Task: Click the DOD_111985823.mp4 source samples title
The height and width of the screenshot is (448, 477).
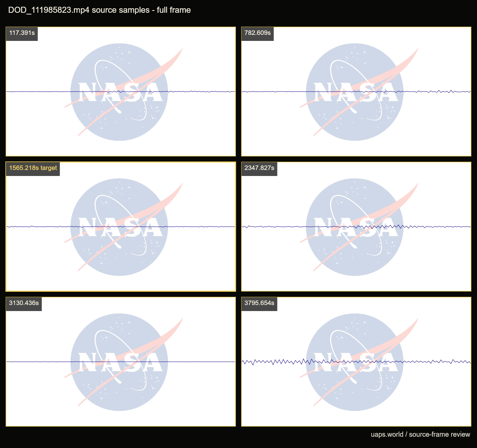Action: (99, 10)
